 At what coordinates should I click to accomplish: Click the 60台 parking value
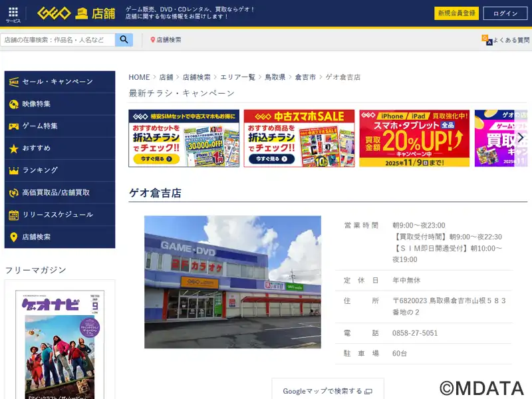tap(400, 354)
